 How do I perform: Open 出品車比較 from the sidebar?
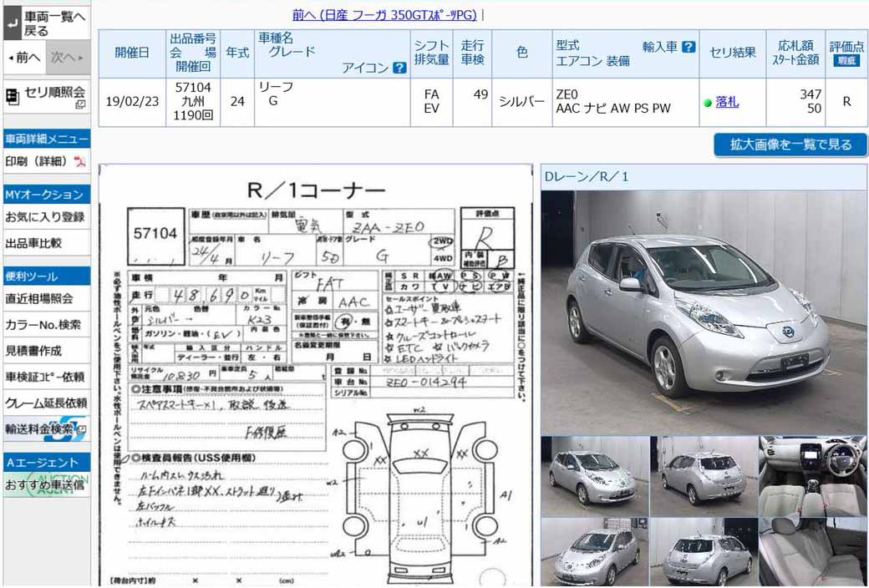(47, 243)
